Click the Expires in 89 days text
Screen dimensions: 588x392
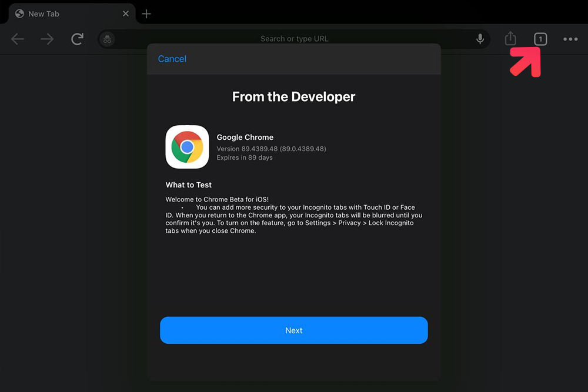click(x=245, y=158)
